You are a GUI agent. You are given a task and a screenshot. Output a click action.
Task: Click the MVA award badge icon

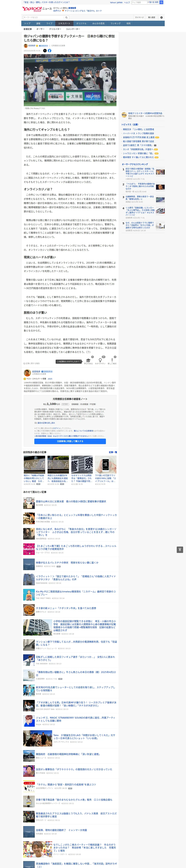124,115
